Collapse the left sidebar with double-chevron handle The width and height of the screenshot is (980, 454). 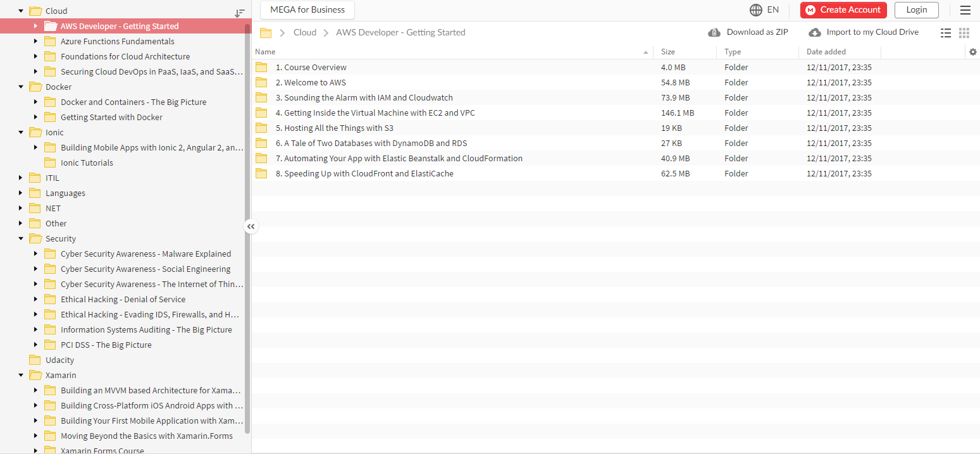251,226
